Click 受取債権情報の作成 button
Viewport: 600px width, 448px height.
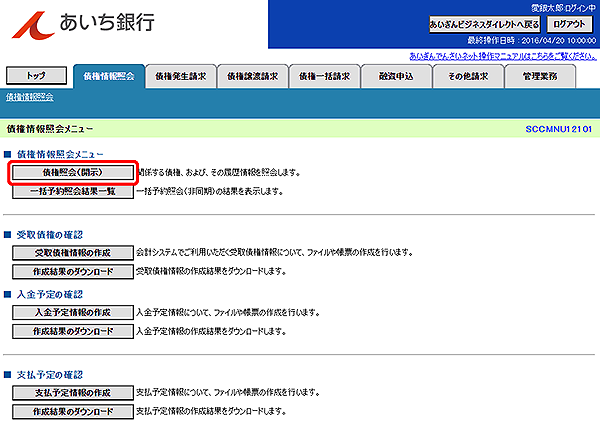click(x=73, y=253)
